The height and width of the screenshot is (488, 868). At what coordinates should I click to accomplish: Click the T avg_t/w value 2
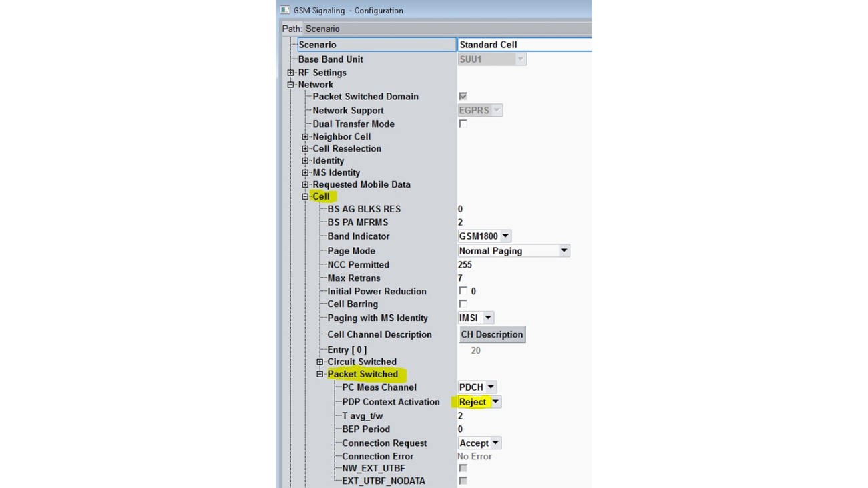click(460, 415)
